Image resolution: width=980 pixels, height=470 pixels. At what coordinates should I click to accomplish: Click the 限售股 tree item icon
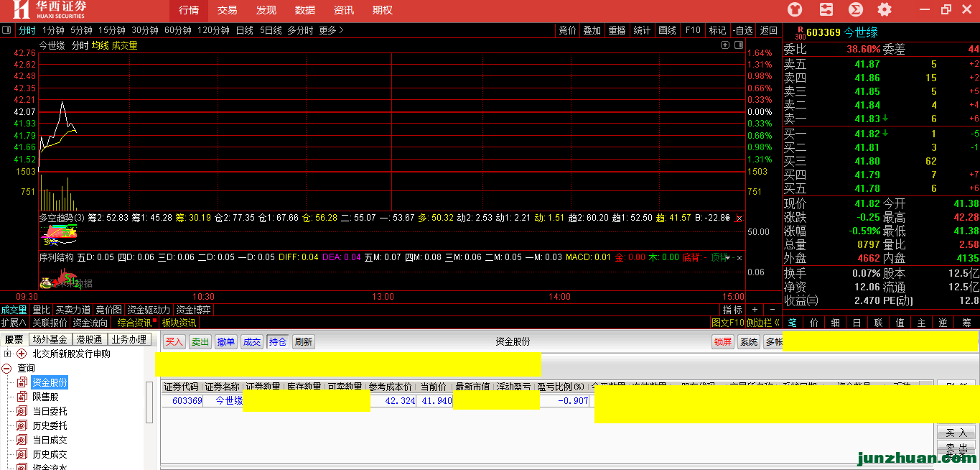22,397
